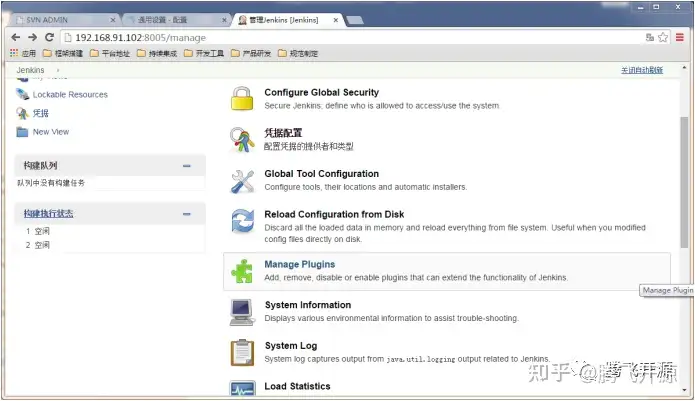Click the scrollbar down arrow
Viewport: 695px width, 401px height.
pyautogui.click(x=684, y=390)
